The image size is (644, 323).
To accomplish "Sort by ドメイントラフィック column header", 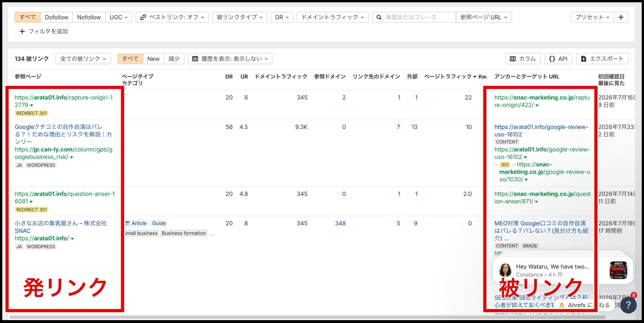I will [281, 77].
